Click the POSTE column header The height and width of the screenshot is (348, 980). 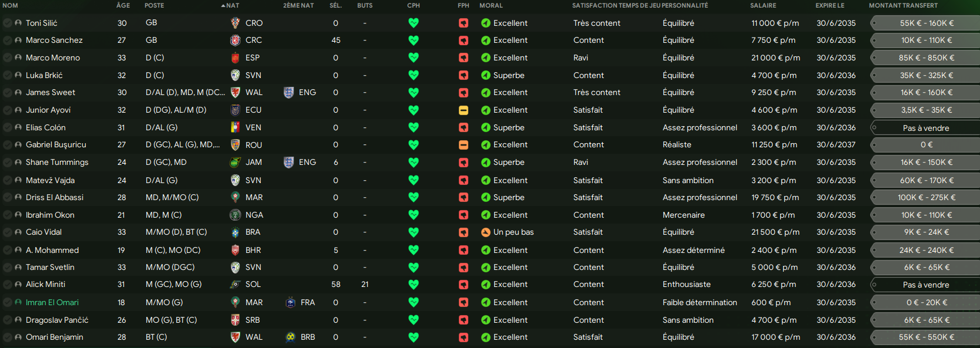coord(154,5)
